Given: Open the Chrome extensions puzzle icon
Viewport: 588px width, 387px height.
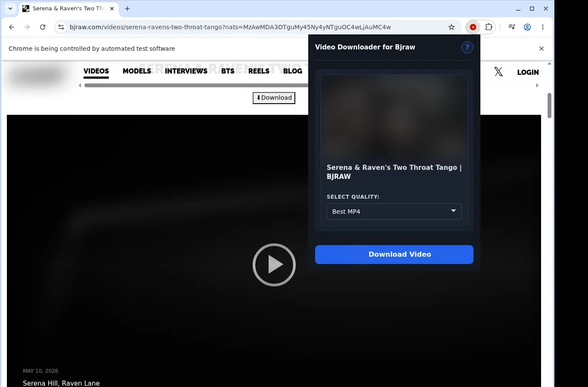Looking at the screenshot, I should point(489,27).
